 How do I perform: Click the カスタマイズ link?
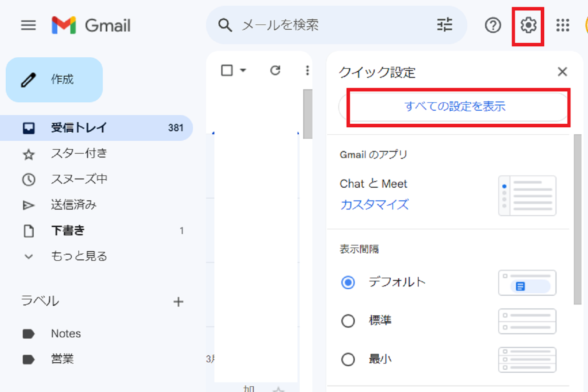pos(374,204)
